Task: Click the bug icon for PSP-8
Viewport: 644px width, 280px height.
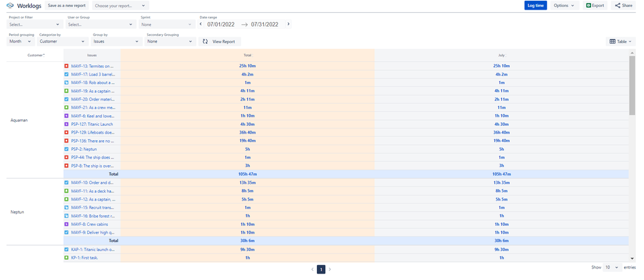Action: (66, 165)
